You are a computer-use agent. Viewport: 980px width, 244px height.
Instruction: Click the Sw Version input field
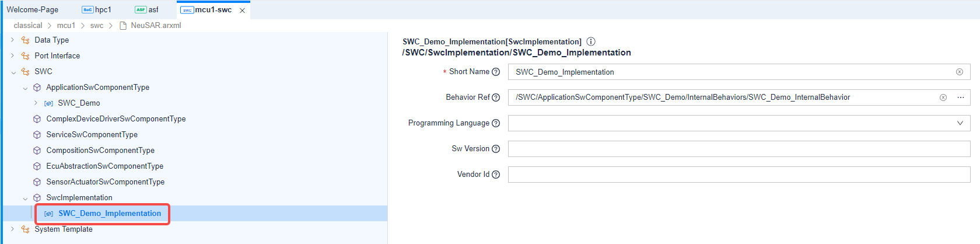(738, 149)
